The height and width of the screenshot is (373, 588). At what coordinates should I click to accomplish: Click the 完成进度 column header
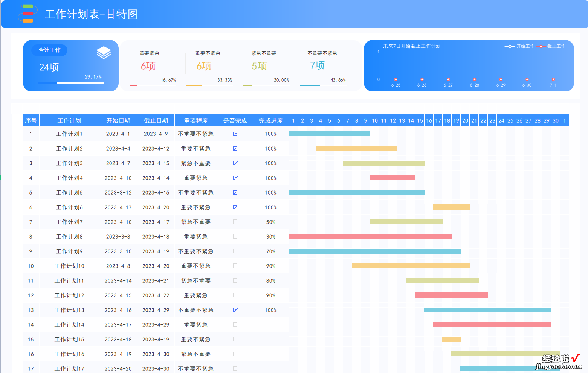[x=271, y=120]
